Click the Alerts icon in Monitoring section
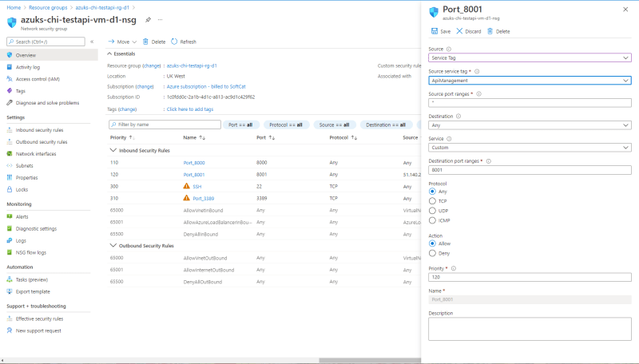The width and height of the screenshot is (639, 364). (x=10, y=216)
